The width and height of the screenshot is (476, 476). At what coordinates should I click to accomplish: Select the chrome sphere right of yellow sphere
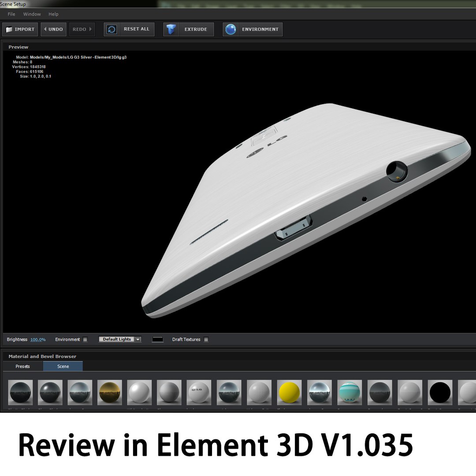pyautogui.click(x=320, y=392)
